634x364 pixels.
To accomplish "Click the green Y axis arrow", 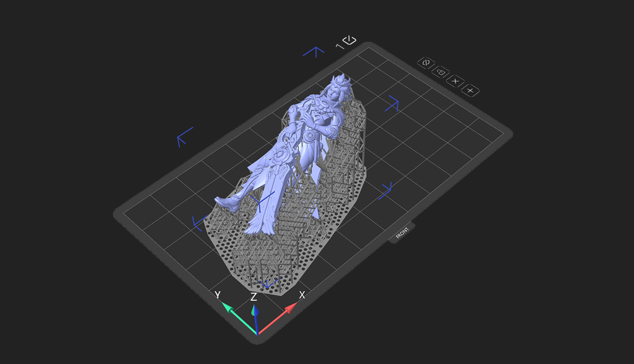I will click(x=239, y=318).
